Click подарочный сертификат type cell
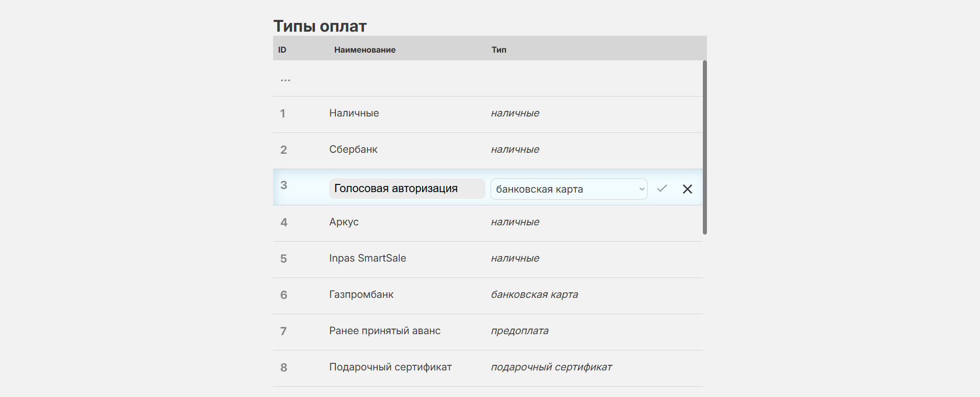Viewport: 980px width, 397px height. (x=551, y=367)
